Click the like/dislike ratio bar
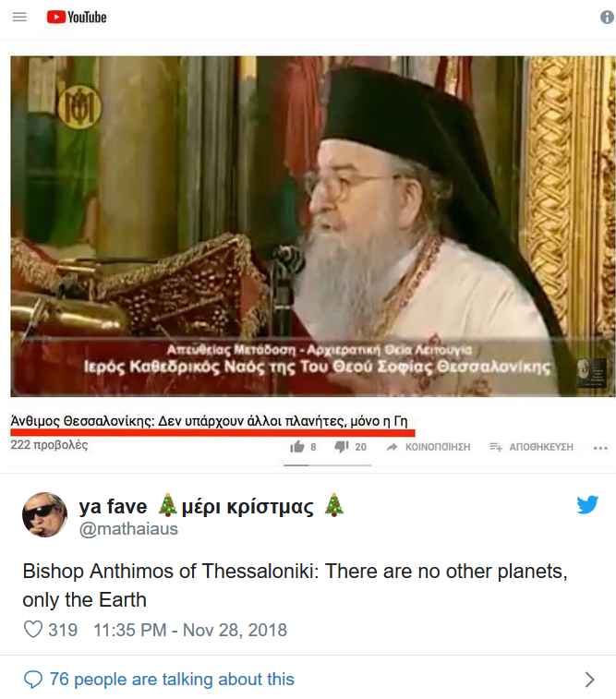616x699 pixels. point(328,465)
